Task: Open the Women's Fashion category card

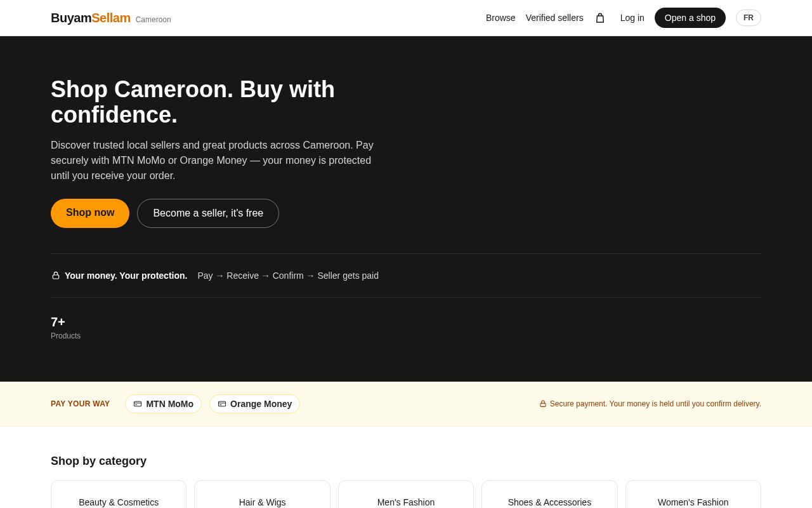Action: pos(693,495)
